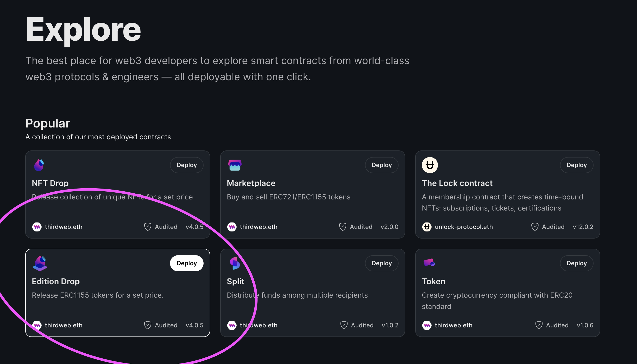Click unlock-protocol avatar in Lock card
Image resolution: width=637 pixels, height=364 pixels.
tap(427, 227)
